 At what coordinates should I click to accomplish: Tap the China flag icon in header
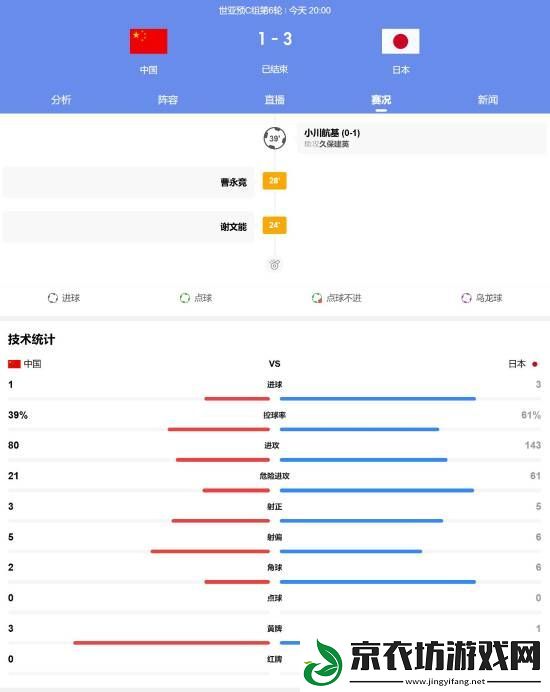148,41
